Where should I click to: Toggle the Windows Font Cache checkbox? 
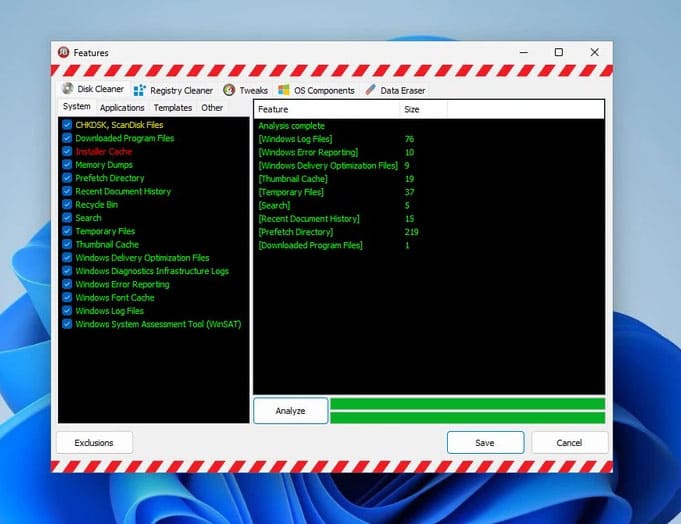[x=67, y=297]
